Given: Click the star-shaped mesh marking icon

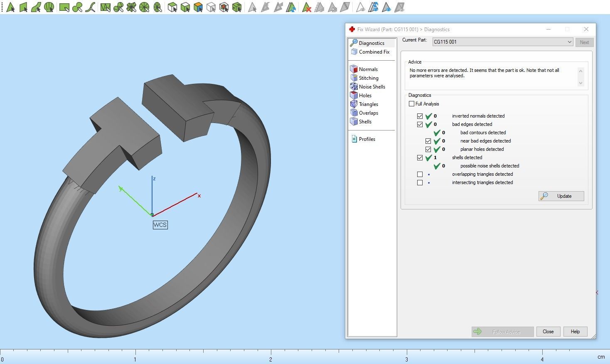Looking at the screenshot, I should click(x=131, y=7).
